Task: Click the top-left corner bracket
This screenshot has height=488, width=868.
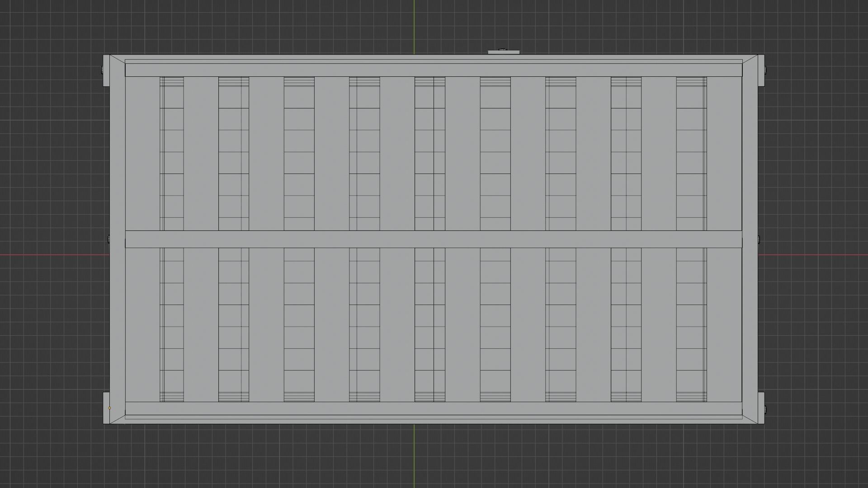Action: (106, 71)
